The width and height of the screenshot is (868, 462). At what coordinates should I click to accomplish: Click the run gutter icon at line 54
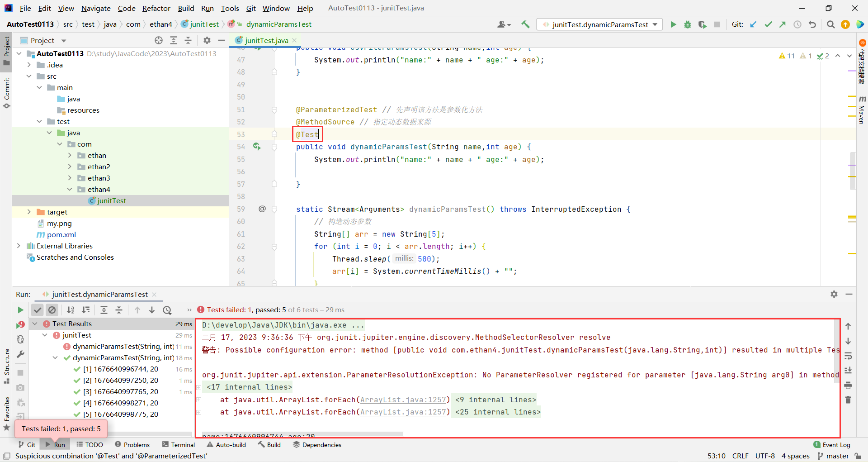pos(257,147)
